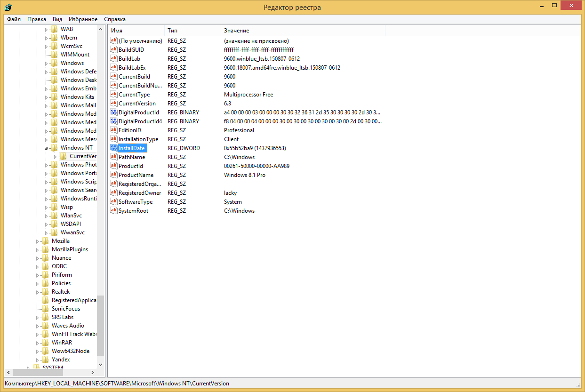Open the Избранное menu
This screenshot has height=392, width=585.
coord(83,19)
